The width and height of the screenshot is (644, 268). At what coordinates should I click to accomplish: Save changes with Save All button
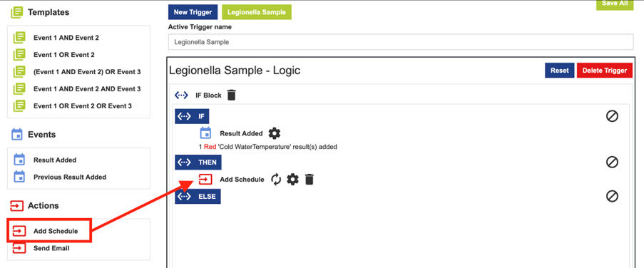(x=615, y=4)
